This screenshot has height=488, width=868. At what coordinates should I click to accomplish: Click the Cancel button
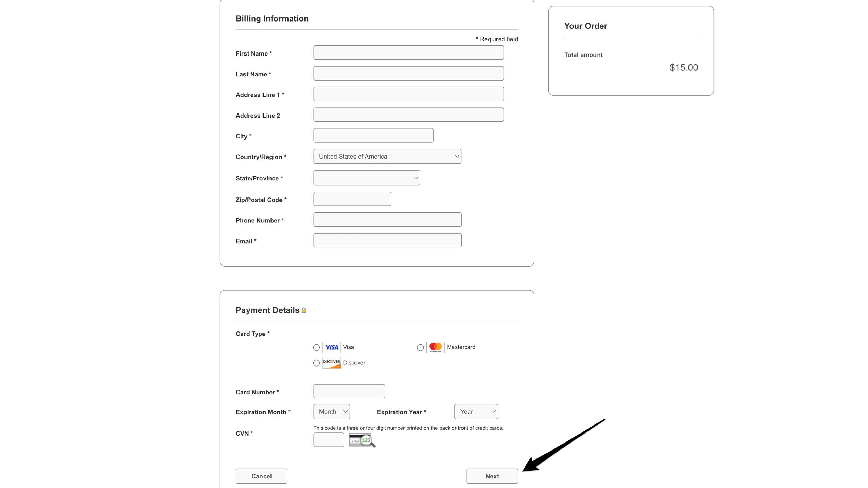click(x=261, y=476)
